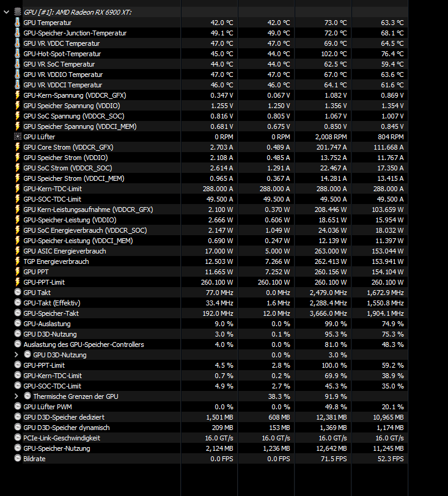This screenshot has width=448, height=496.
Task: Click thermometer icon for GPU VR VDDCI Temperatur
Action: [x=17, y=85]
